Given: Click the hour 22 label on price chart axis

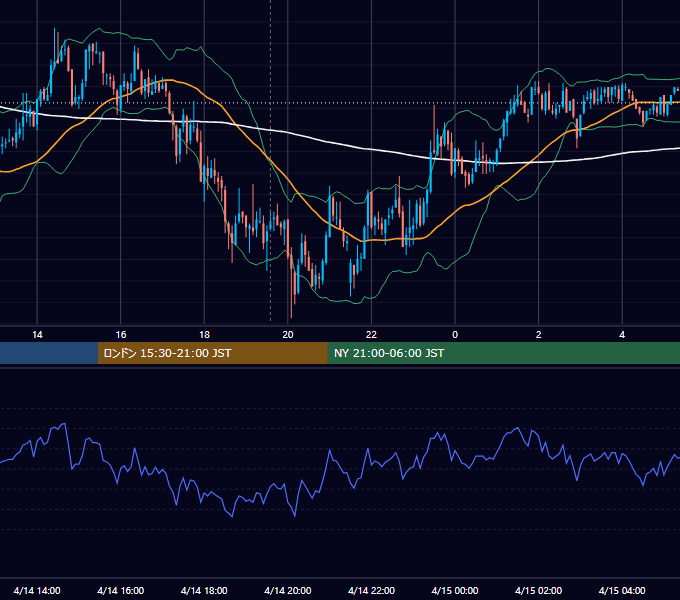Looking at the screenshot, I should coord(371,334).
